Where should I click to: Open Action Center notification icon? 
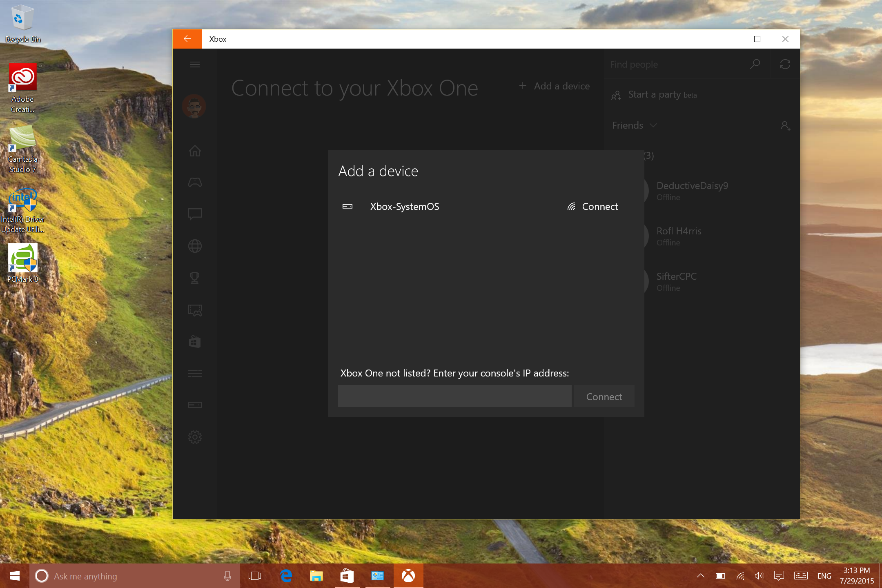coord(779,576)
